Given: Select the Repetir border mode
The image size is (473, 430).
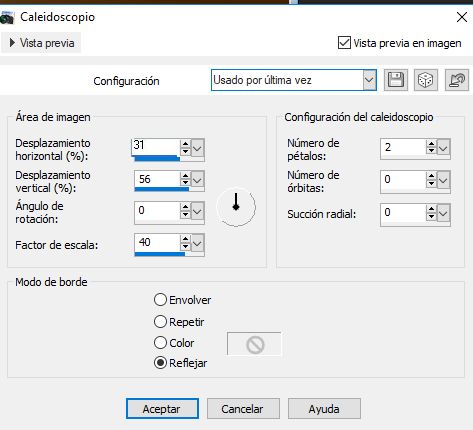Looking at the screenshot, I should click(160, 322).
